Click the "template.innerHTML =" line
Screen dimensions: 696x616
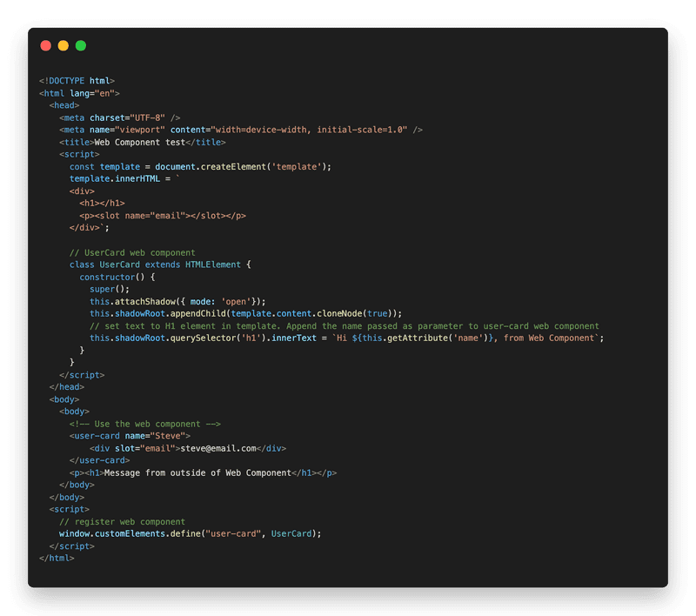coord(124,178)
